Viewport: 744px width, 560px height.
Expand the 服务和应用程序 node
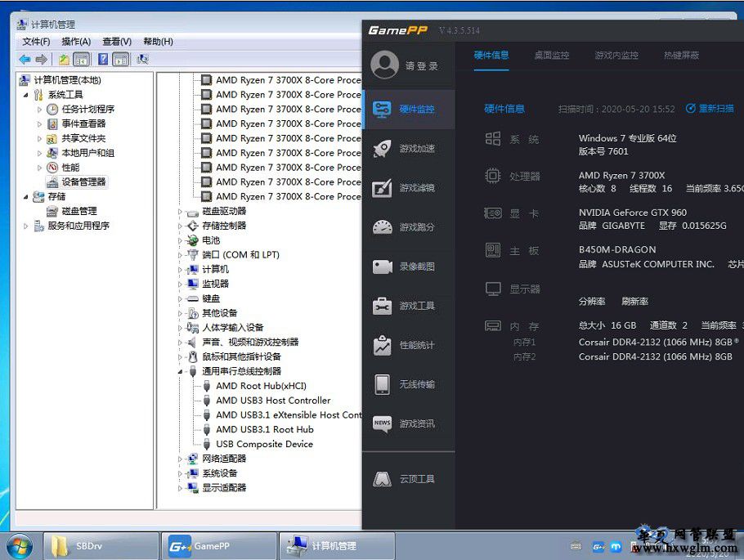pos(26,226)
